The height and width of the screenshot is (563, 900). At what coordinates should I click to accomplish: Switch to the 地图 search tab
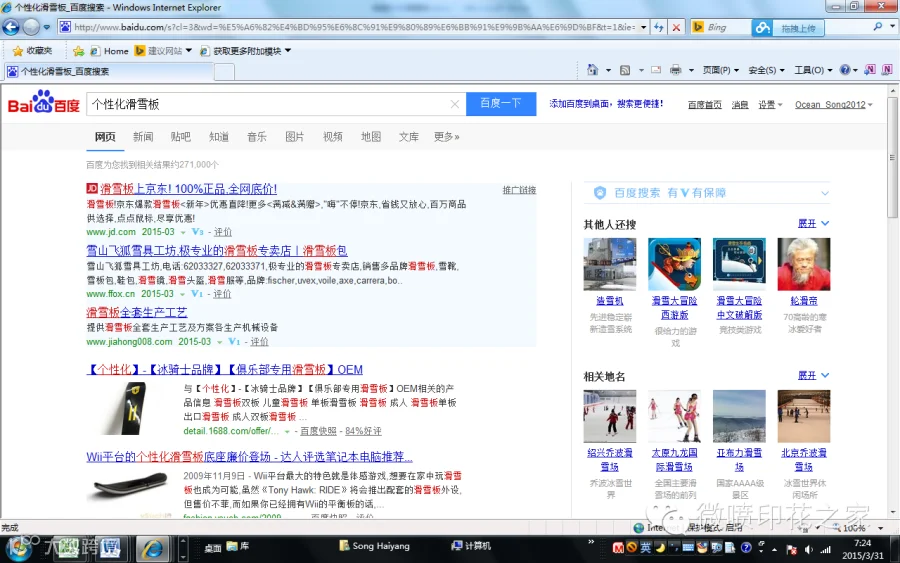(x=371, y=137)
